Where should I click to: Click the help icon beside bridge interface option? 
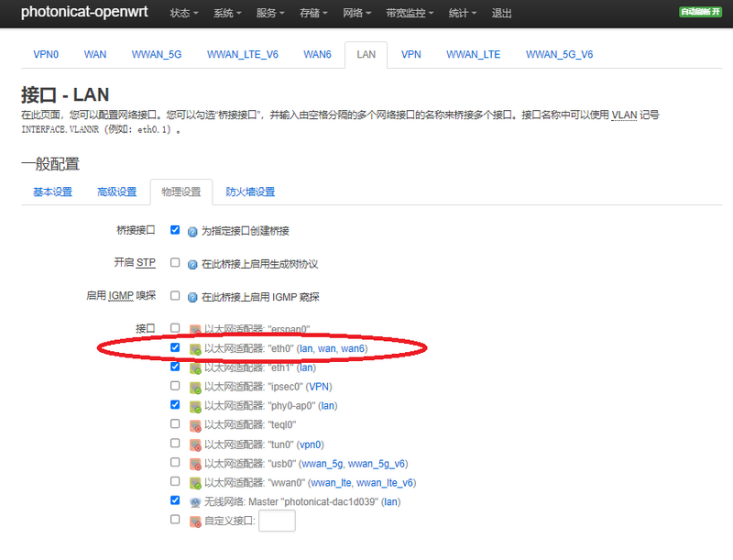pyautogui.click(x=193, y=231)
